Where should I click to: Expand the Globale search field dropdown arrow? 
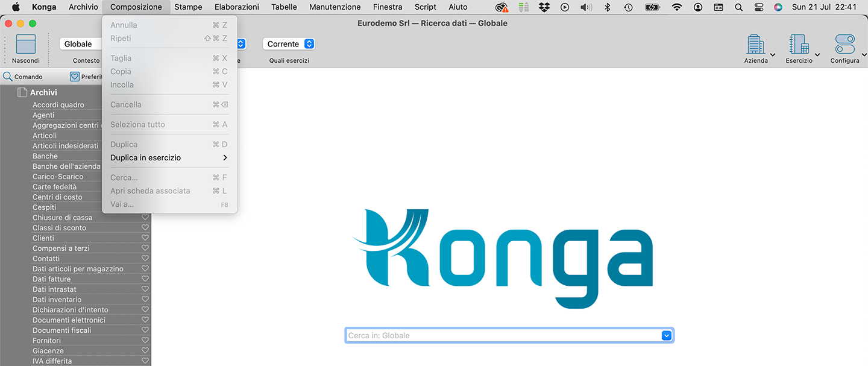(x=666, y=336)
